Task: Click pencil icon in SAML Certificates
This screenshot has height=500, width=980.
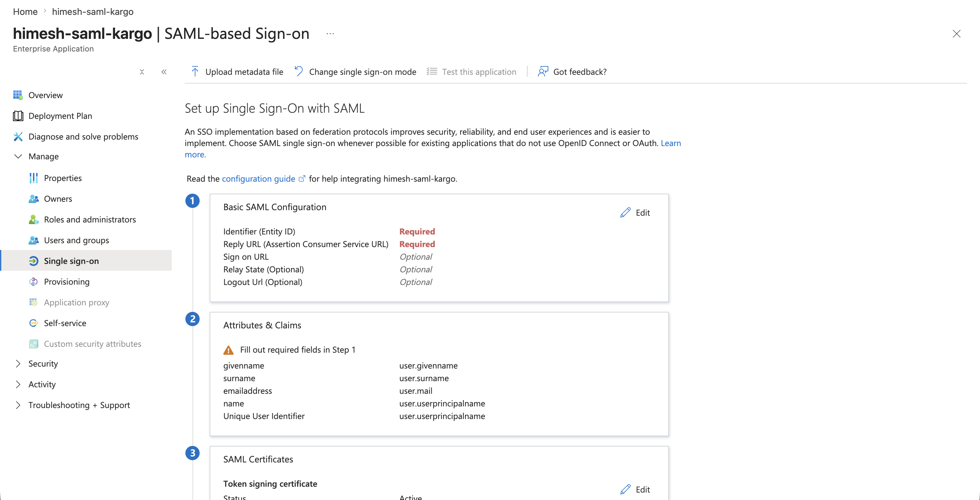Action: [625, 489]
